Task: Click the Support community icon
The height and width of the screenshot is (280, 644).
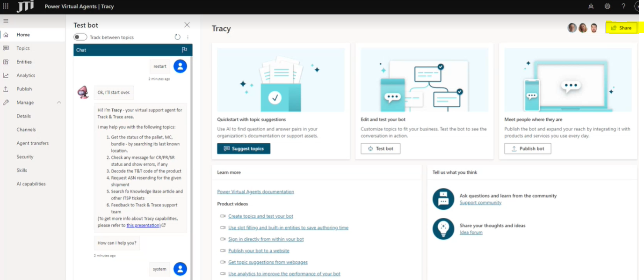Action: (x=443, y=199)
